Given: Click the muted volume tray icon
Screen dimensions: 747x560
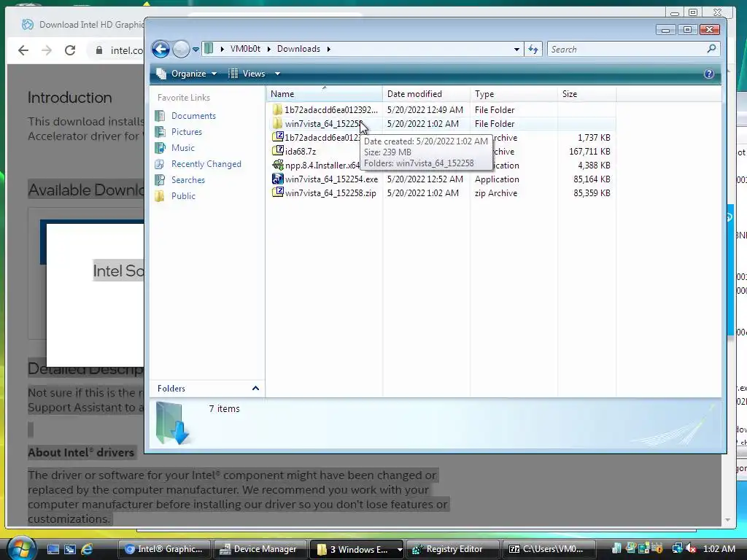Looking at the screenshot, I should point(691,549).
